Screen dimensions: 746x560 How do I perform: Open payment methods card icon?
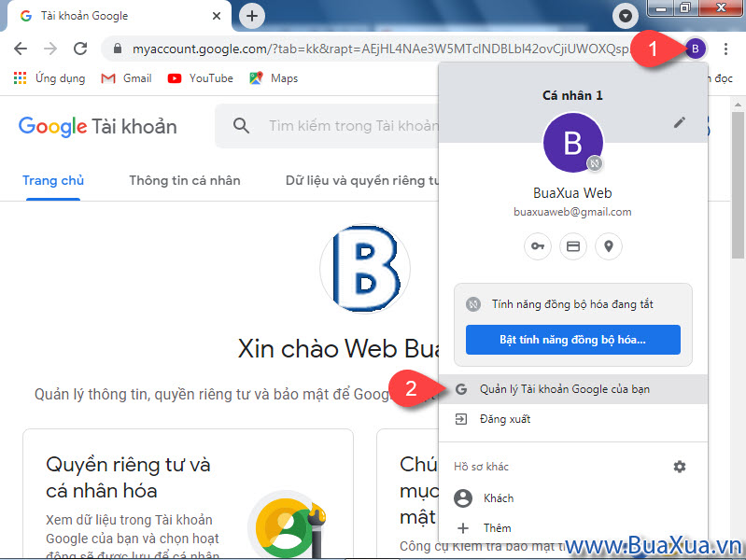[573, 246]
